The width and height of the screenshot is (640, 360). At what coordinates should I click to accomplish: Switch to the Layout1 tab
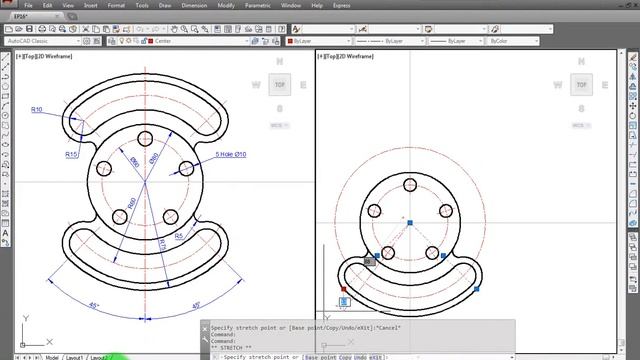[74, 358]
